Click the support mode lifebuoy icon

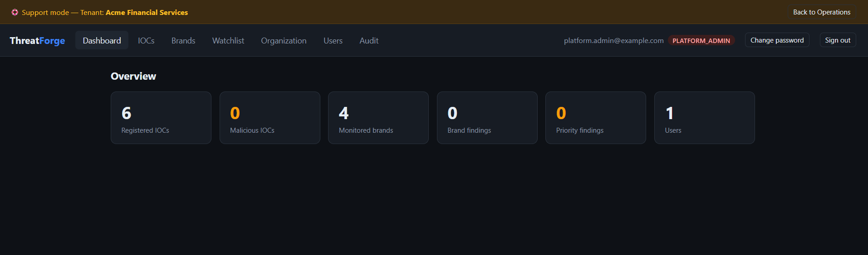pyautogui.click(x=15, y=12)
